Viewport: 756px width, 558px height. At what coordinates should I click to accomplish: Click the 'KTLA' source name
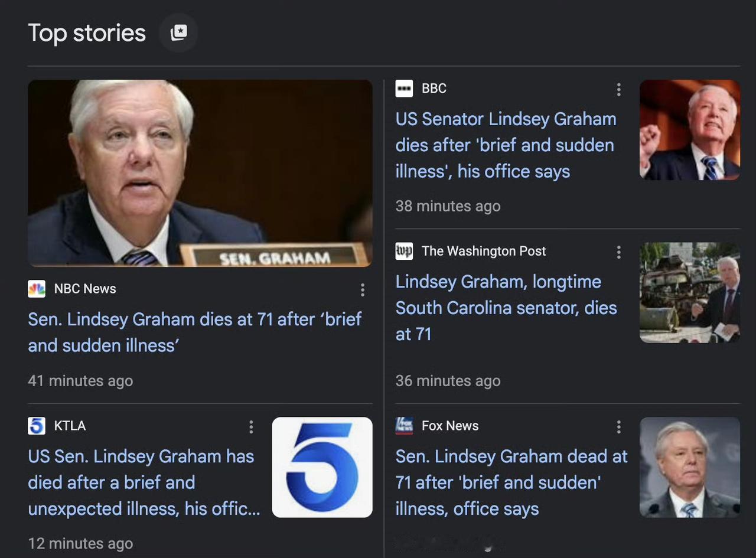(x=70, y=426)
